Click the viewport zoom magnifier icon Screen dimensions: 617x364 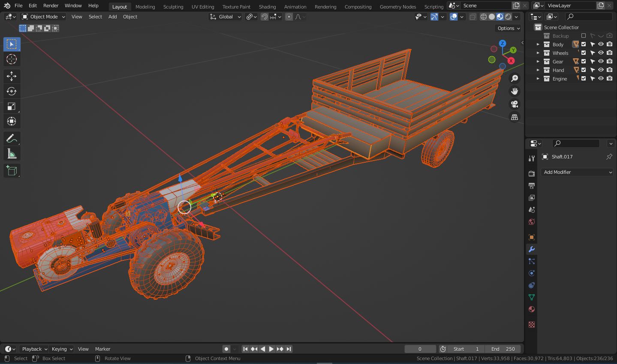515,78
